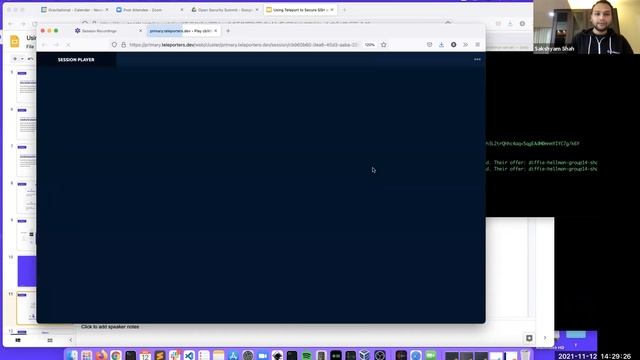Open Zoom from the dock
The width and height of the screenshot is (640, 360).
click(x=262, y=355)
